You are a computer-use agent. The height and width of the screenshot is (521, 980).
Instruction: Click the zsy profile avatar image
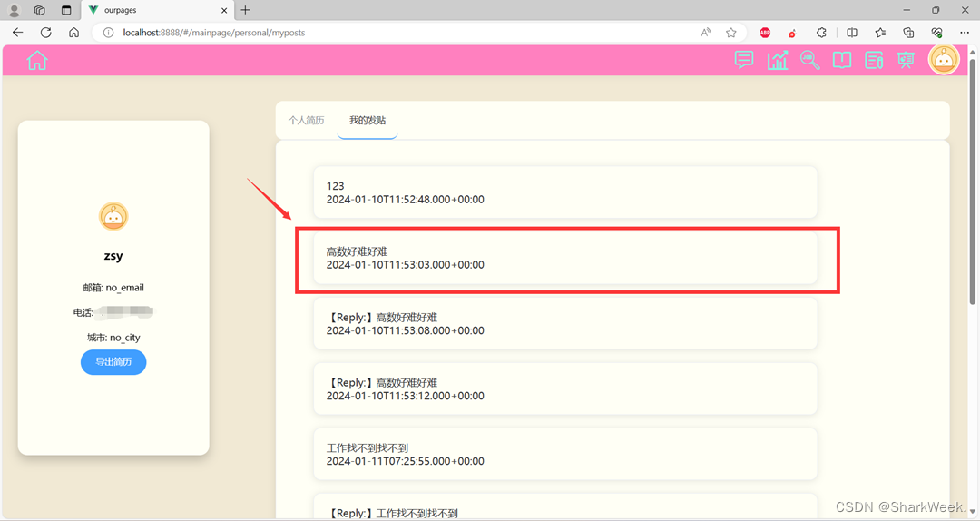(113, 216)
